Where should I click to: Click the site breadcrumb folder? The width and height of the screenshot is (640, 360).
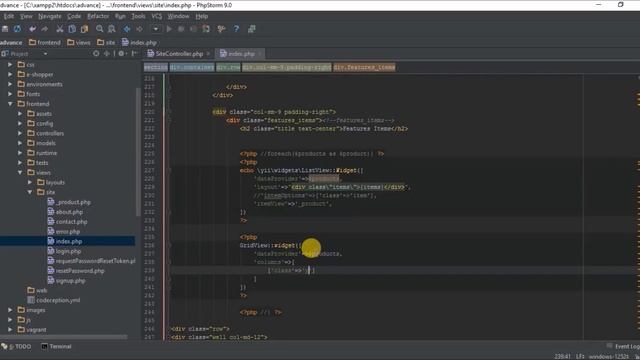106,42
